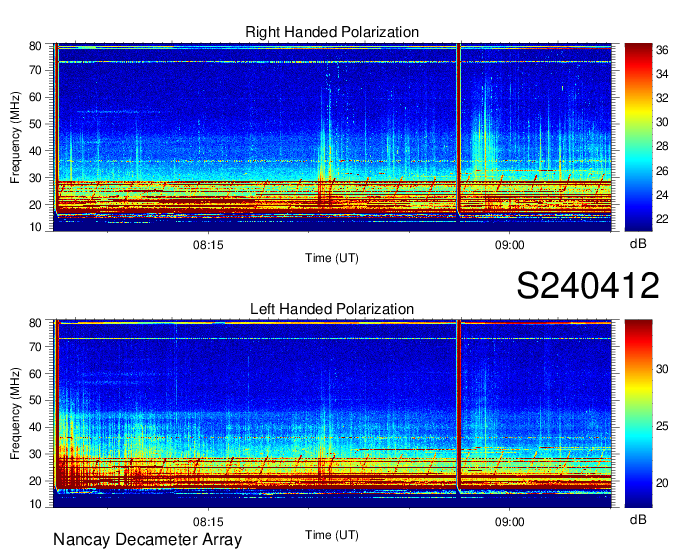Click the 32 dB value on the Right Handed color bar
Image resolution: width=680 pixels, height=552 pixels.
pos(662,98)
